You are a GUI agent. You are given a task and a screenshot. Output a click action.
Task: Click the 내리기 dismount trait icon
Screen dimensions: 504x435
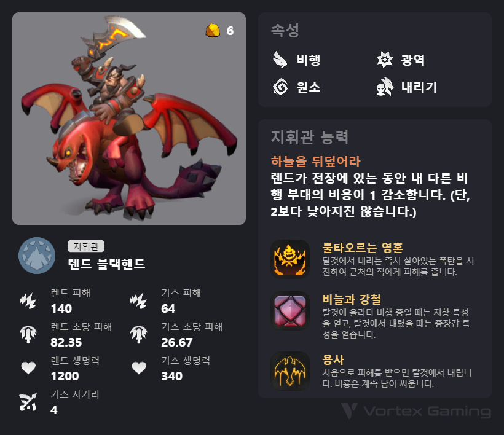coord(384,87)
